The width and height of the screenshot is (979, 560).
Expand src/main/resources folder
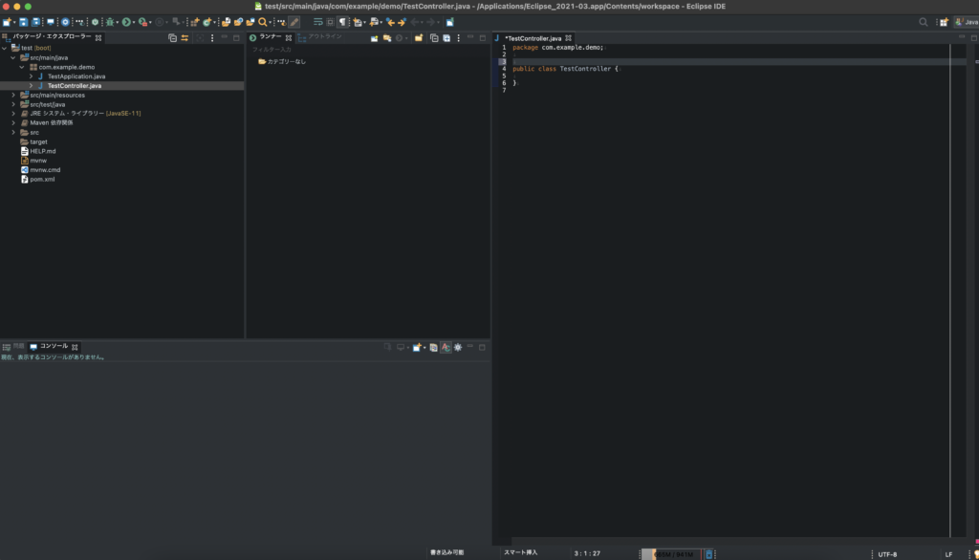click(x=13, y=95)
